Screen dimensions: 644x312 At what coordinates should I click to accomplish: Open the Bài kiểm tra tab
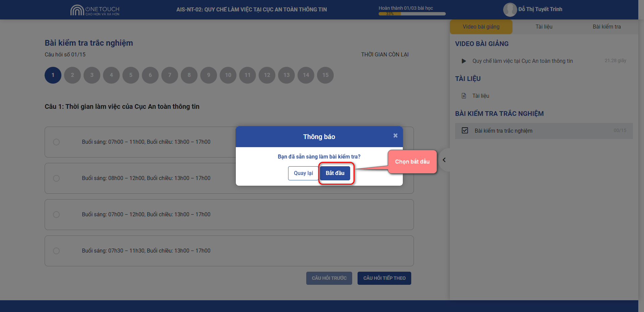tap(606, 27)
